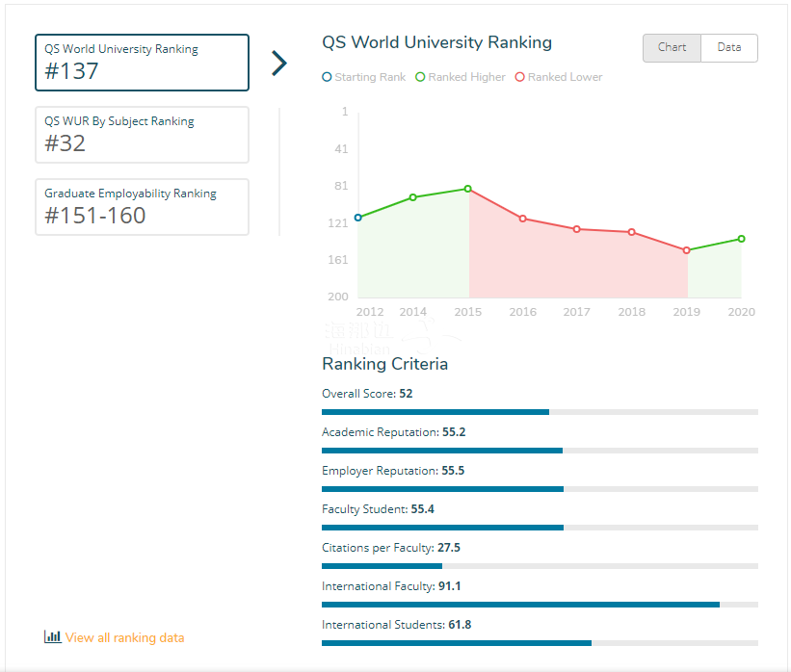The height and width of the screenshot is (672, 791).
Task: Click the 2017 data point on chart
Action: tap(577, 229)
